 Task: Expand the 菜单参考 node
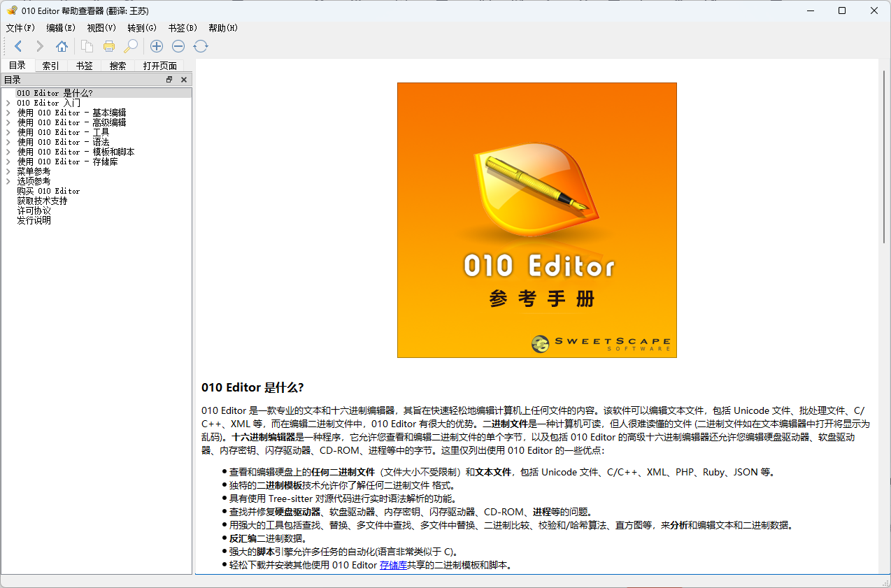coord(8,171)
